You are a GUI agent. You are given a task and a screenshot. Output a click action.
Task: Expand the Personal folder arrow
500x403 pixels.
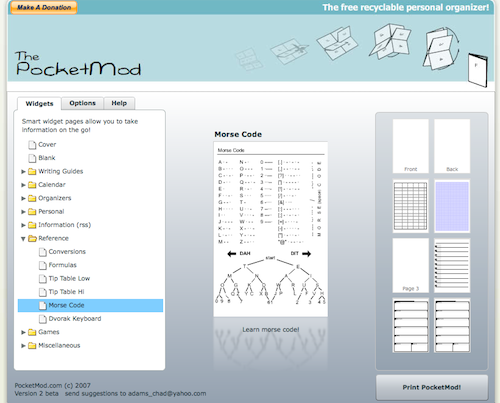coord(23,212)
